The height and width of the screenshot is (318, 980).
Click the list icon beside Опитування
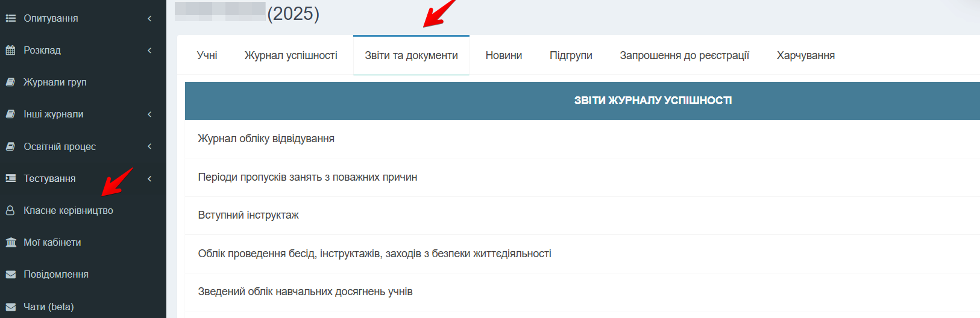10,19
